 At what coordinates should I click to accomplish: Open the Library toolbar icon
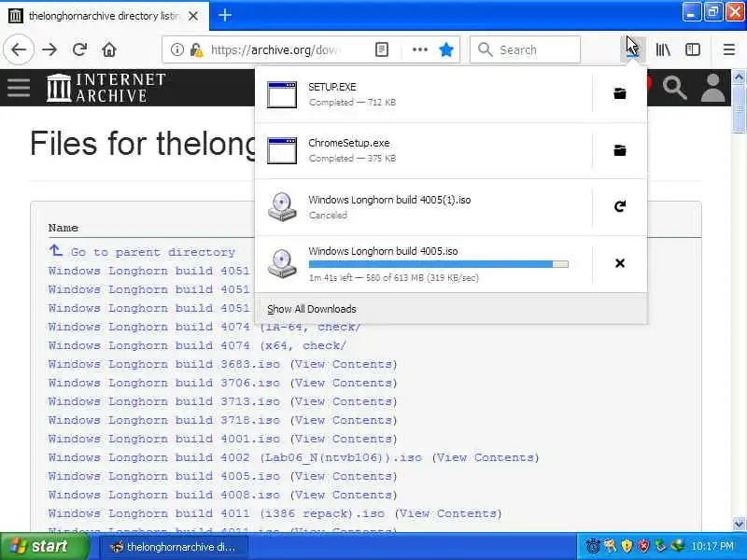(x=663, y=49)
